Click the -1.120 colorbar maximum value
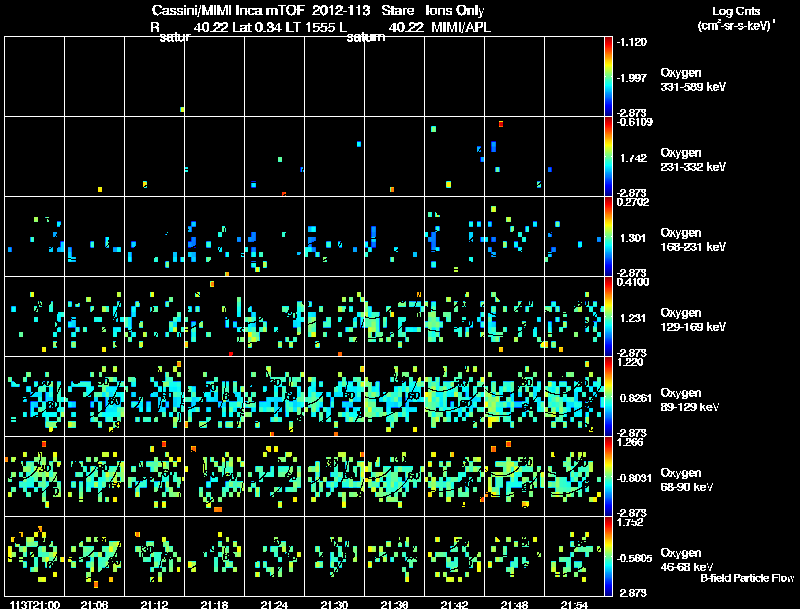 pyautogui.click(x=632, y=42)
